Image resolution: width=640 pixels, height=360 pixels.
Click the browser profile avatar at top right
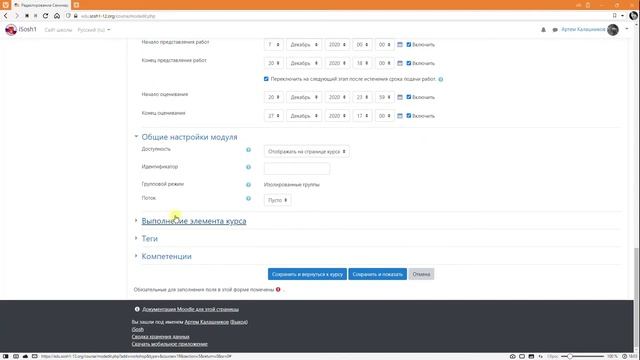[x=633, y=16]
